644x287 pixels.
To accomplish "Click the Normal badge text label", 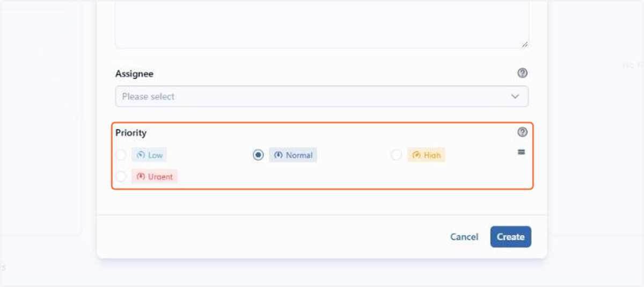I will 299,155.
